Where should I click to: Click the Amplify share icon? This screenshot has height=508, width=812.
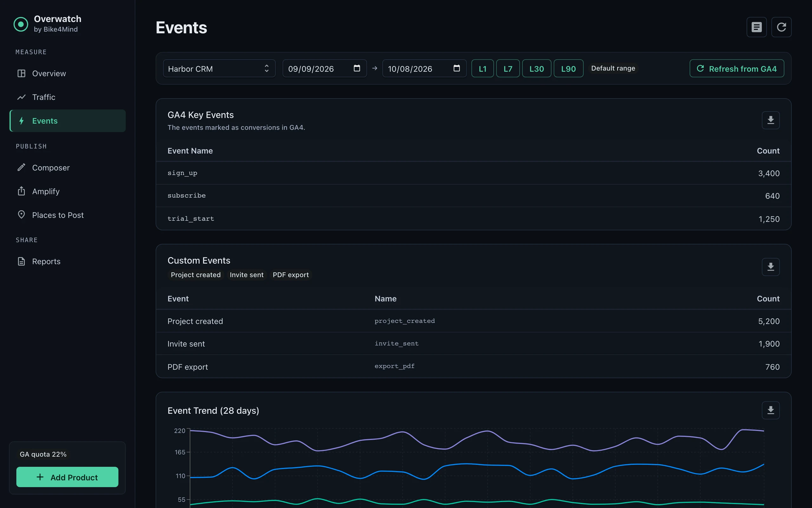(22, 191)
